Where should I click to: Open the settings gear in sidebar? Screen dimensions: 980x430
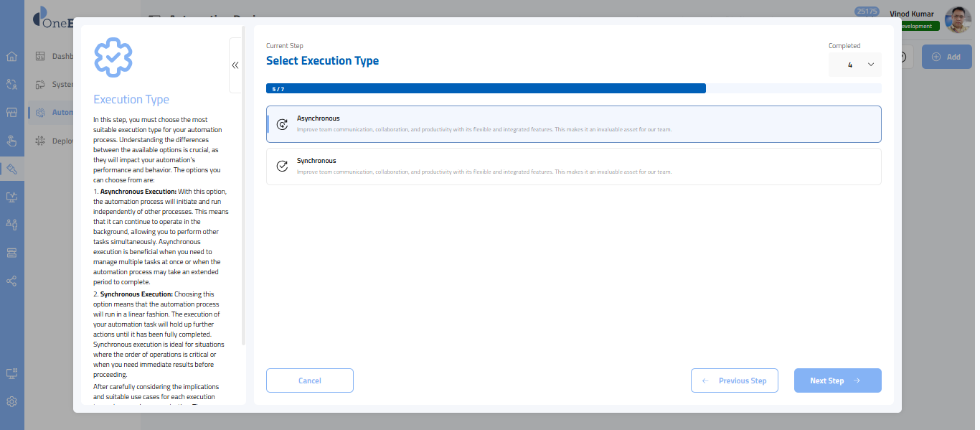(11, 401)
